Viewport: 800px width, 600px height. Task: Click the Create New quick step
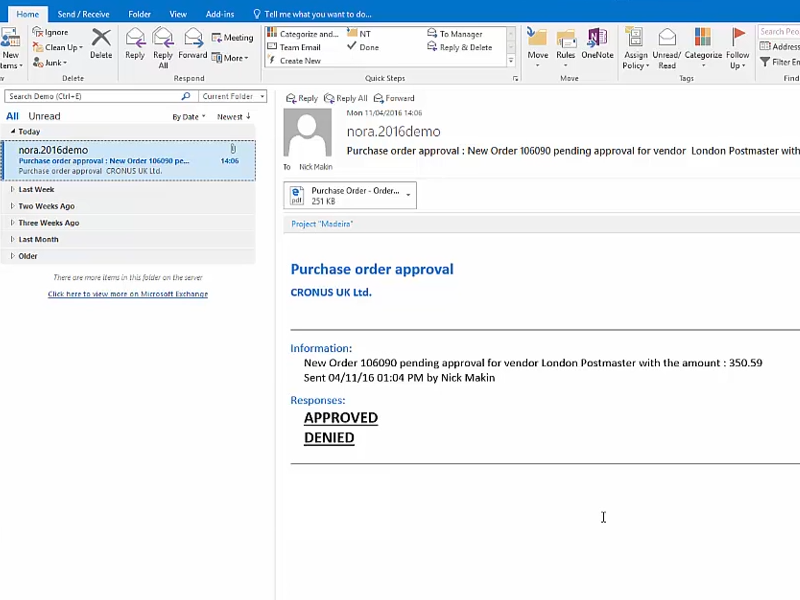[294, 61]
